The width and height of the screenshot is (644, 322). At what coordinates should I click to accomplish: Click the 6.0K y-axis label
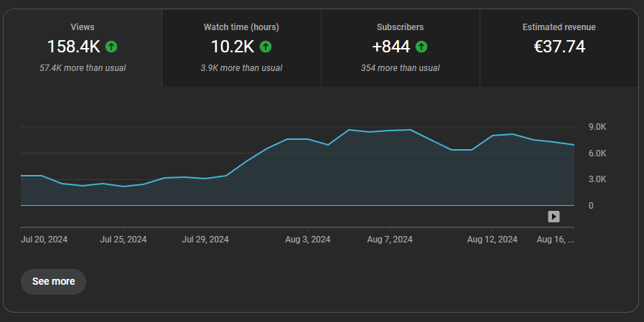[x=597, y=153]
